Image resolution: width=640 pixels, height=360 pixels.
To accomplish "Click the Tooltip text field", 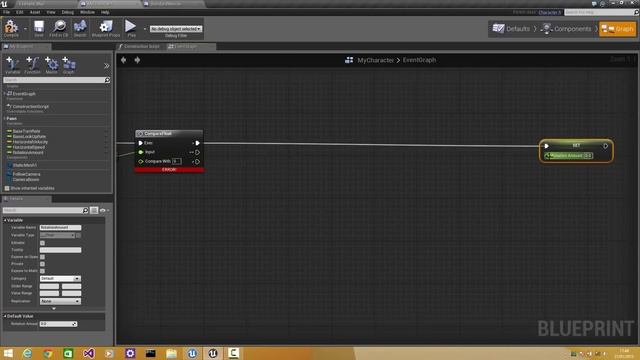I will tap(60, 250).
